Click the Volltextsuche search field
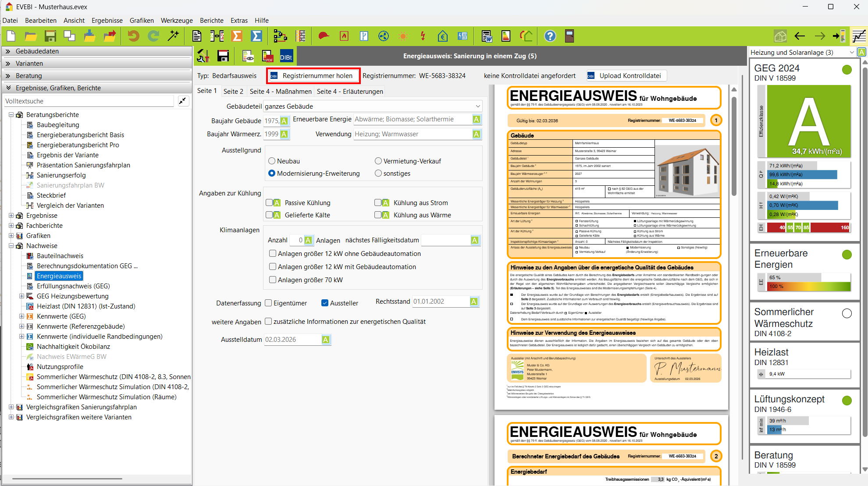 click(89, 101)
